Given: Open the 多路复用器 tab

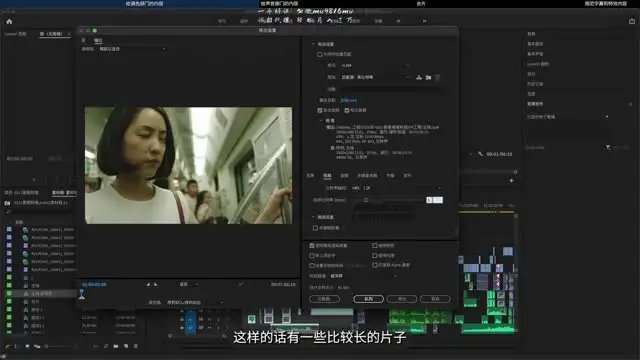Looking at the screenshot, I should [367, 176].
